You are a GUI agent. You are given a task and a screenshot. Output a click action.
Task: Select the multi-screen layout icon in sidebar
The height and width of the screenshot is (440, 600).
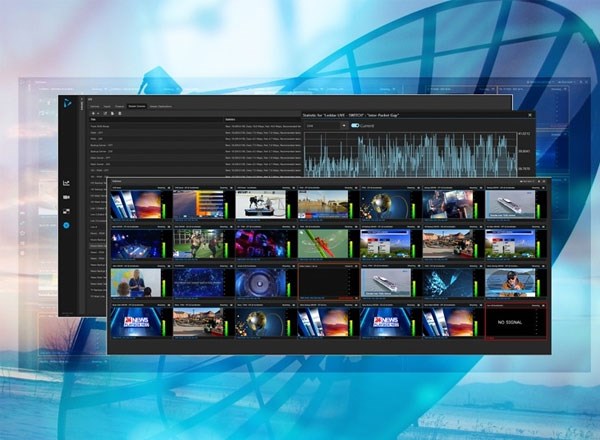pyautogui.click(x=67, y=212)
